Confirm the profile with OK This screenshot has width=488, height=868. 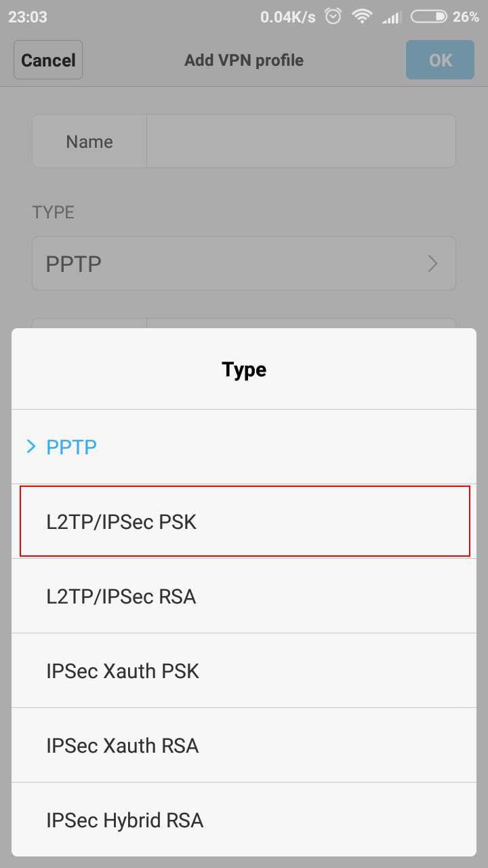(x=441, y=60)
